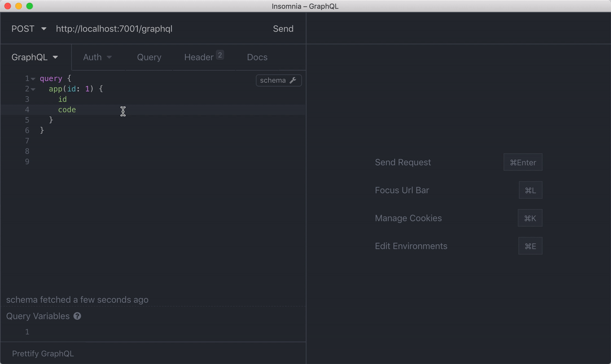This screenshot has height=364, width=611.
Task: Click the Manage Cookies hint
Action: point(408,218)
